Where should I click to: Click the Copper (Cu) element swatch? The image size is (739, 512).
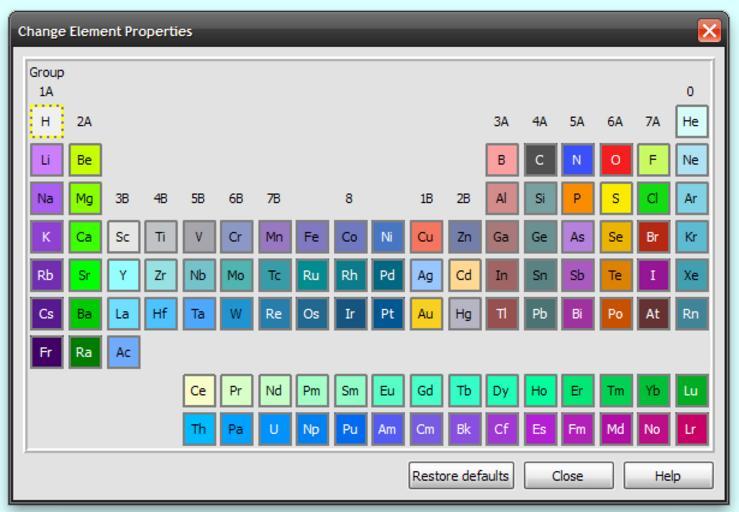click(426, 237)
